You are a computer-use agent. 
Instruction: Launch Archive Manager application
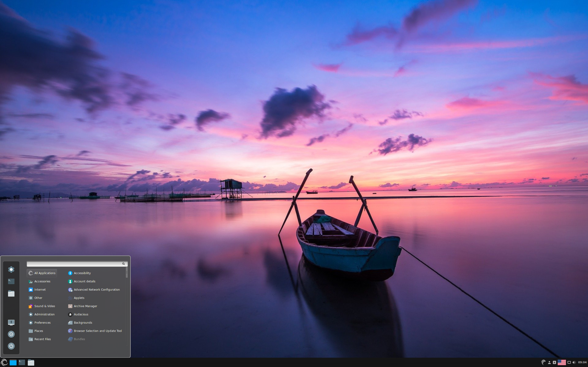(x=85, y=306)
